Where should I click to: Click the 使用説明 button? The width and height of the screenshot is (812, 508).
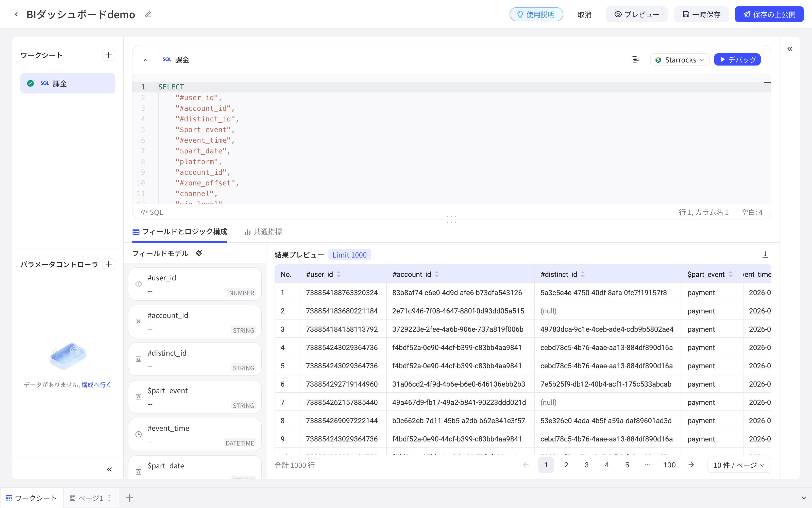(536, 14)
